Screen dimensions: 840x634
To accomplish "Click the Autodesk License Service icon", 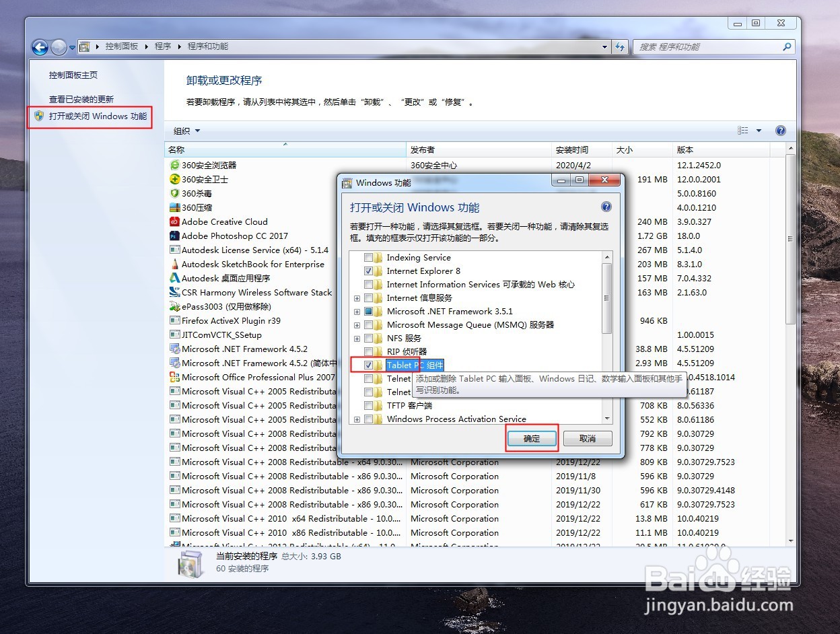I will pos(175,250).
